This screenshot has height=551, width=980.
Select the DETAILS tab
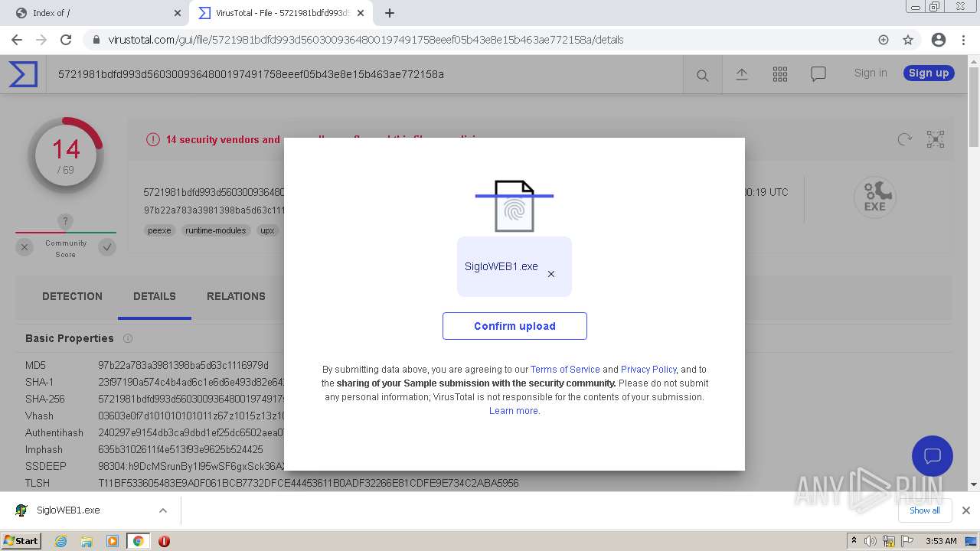155,296
